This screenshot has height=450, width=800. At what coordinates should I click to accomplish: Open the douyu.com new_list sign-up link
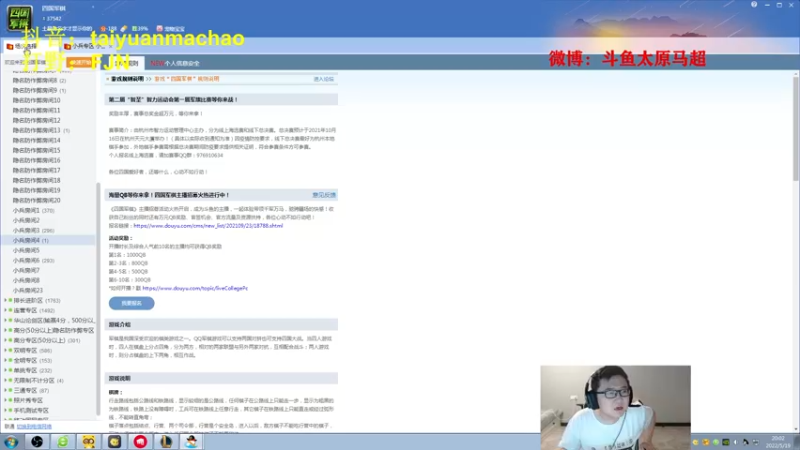[208, 226]
